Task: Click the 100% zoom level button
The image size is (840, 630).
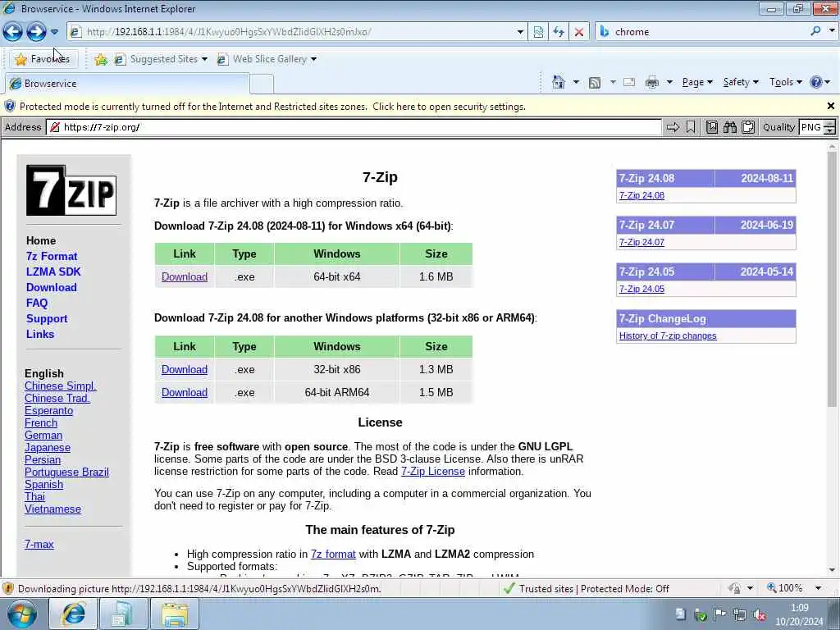Action: (784, 588)
